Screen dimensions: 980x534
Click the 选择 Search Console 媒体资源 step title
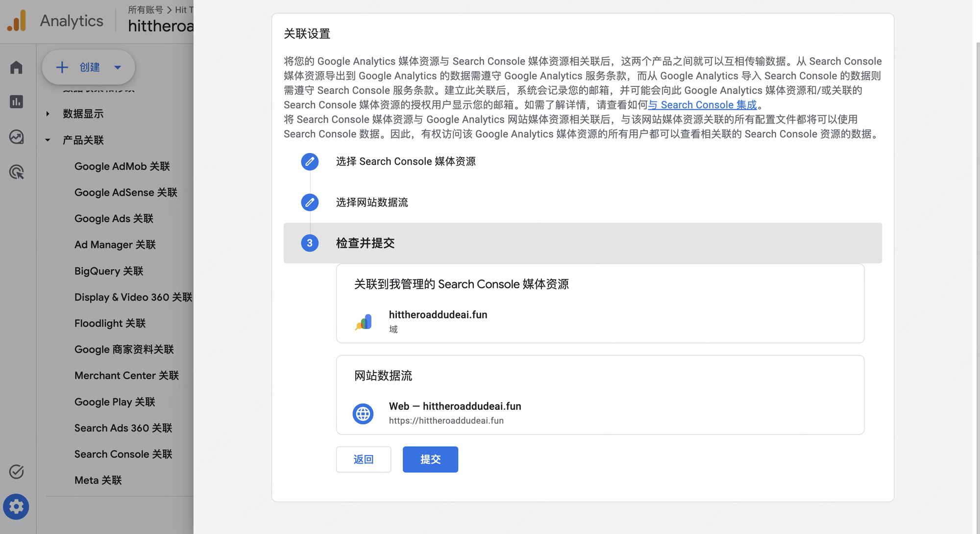click(406, 161)
